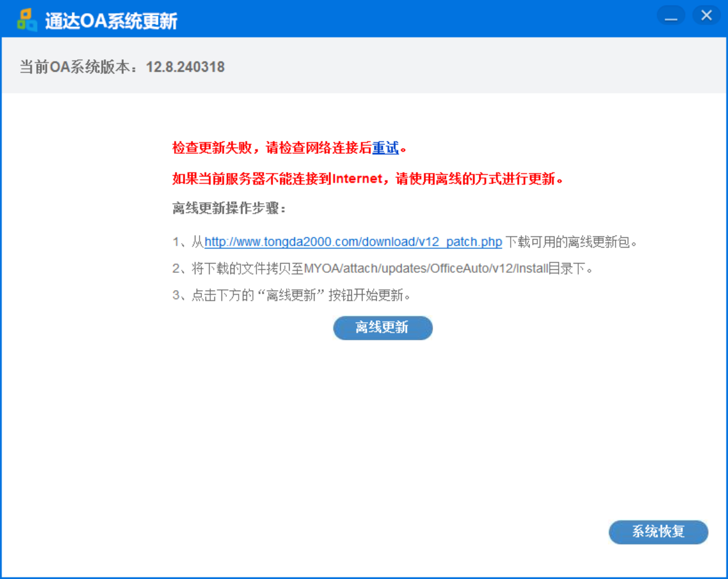The width and height of the screenshot is (728, 579).
Task: Click the window title text 通达OA系统更新
Action: tap(111, 21)
